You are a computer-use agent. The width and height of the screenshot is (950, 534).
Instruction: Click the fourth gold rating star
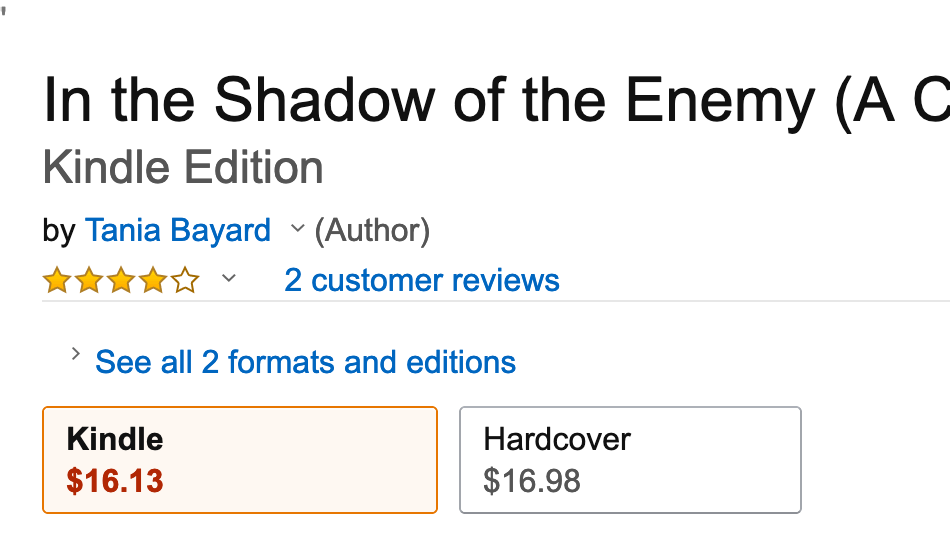point(152,281)
